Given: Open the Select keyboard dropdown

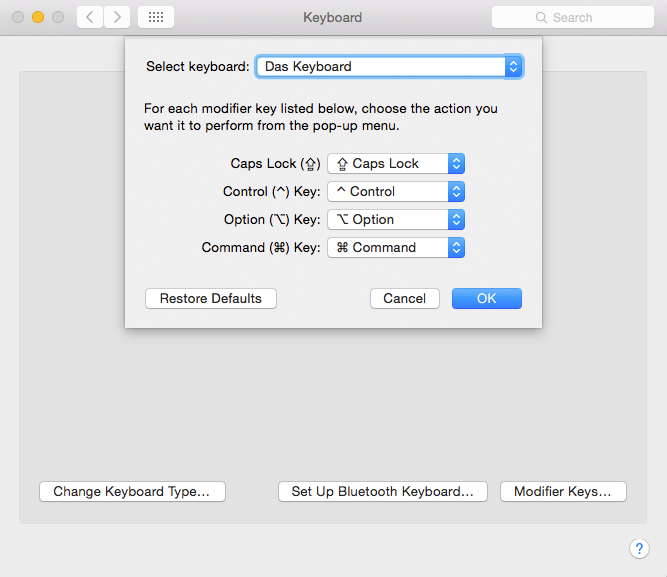Looking at the screenshot, I should click(x=389, y=66).
